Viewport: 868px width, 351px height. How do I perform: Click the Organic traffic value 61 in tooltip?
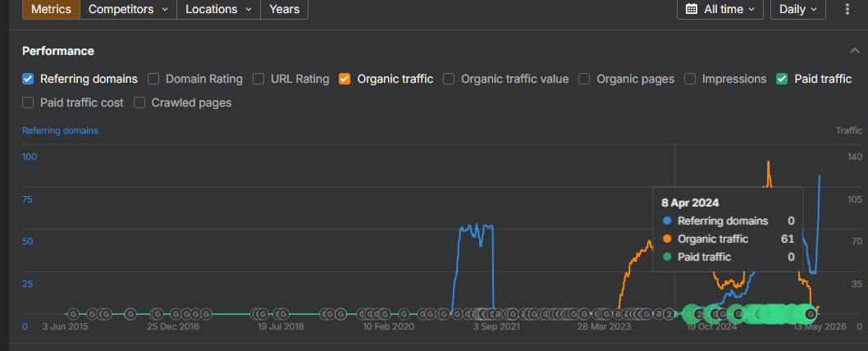pyautogui.click(x=788, y=239)
